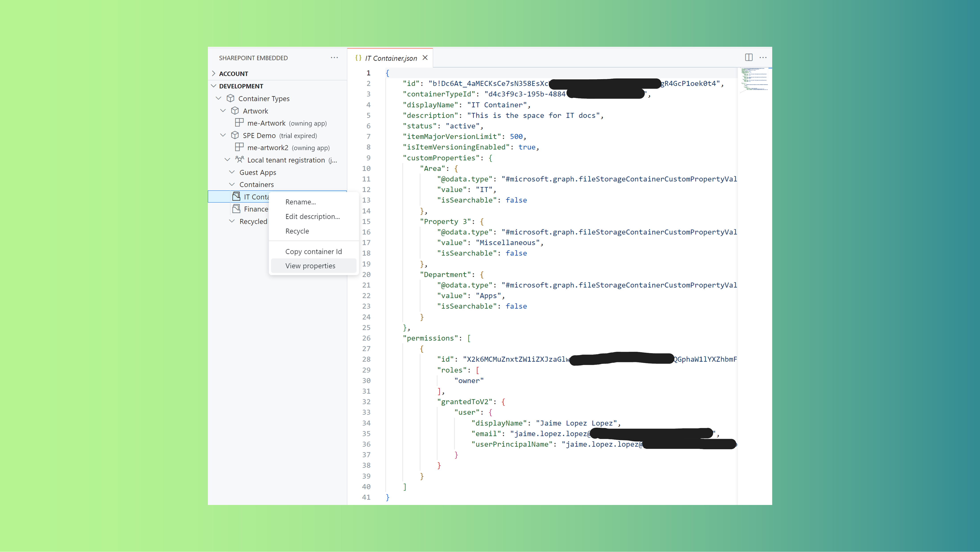This screenshot has height=552, width=980.
Task: Close the IT Container.json tab
Action: tap(425, 58)
